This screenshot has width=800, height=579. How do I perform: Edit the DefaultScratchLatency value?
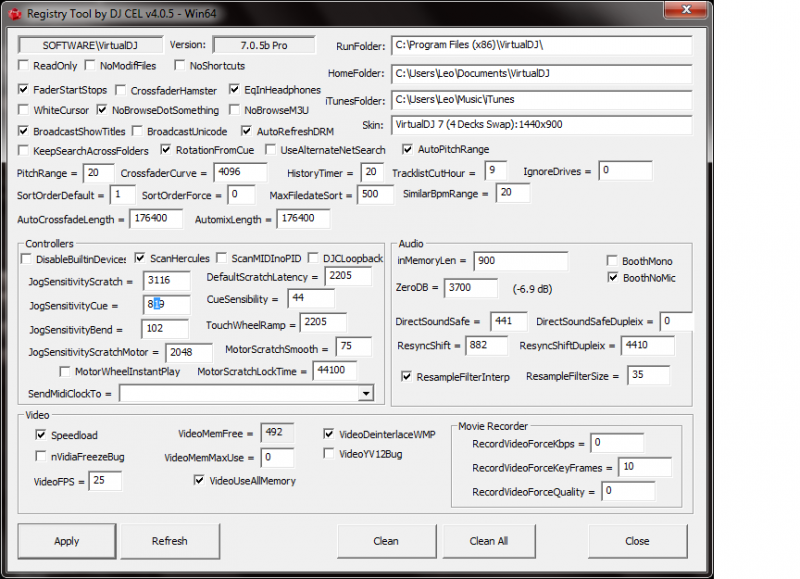click(348, 276)
